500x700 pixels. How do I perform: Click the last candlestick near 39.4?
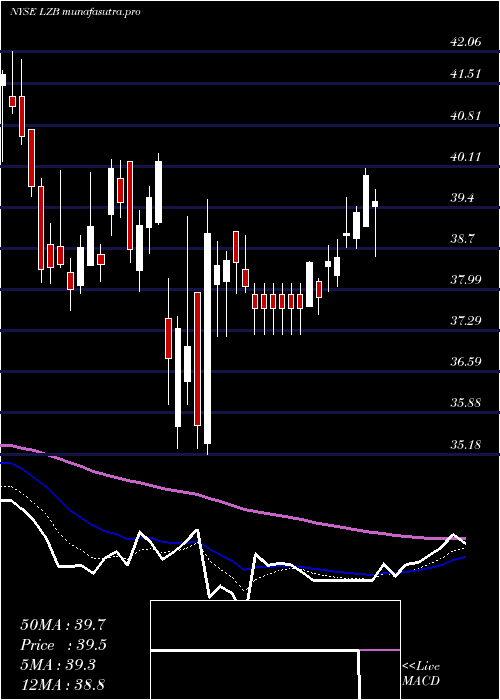375,204
